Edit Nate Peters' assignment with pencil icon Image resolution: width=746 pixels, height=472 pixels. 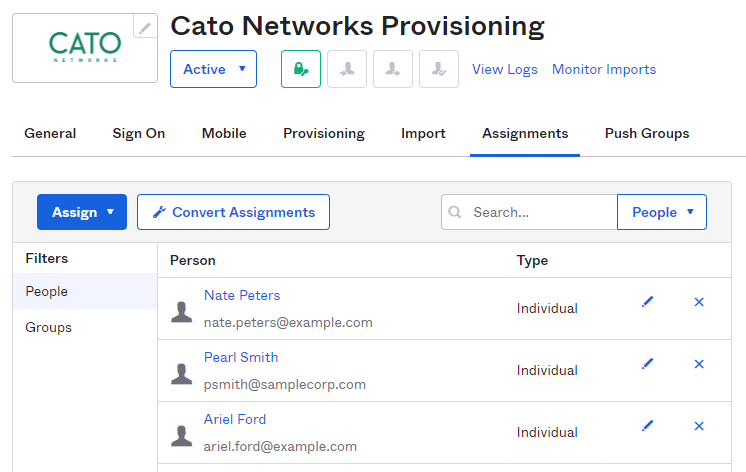click(x=647, y=302)
